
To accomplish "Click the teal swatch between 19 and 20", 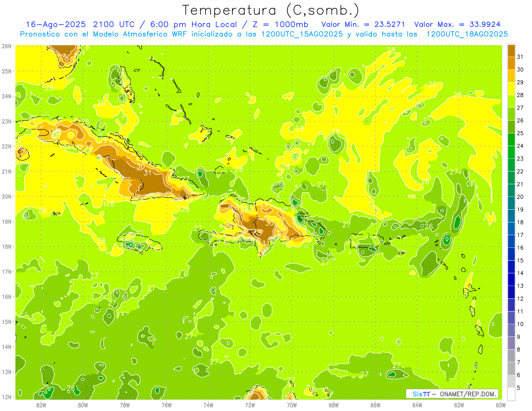I will [511, 203].
